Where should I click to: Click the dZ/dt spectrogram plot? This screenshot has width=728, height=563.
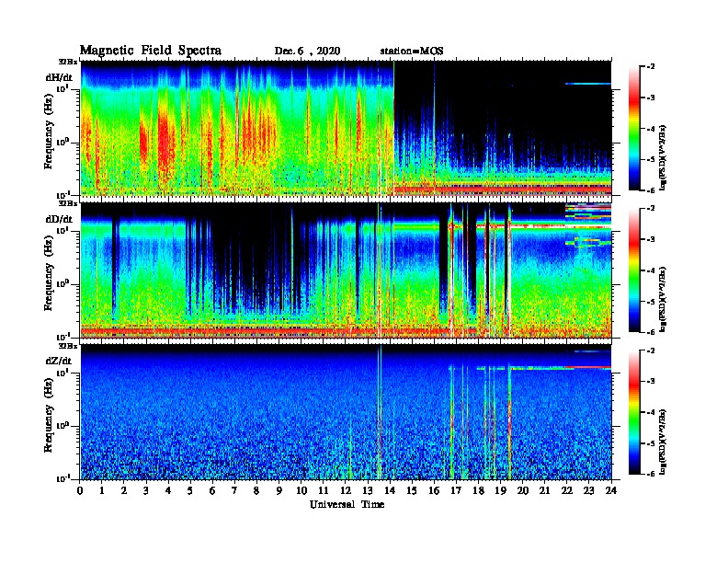[347, 412]
